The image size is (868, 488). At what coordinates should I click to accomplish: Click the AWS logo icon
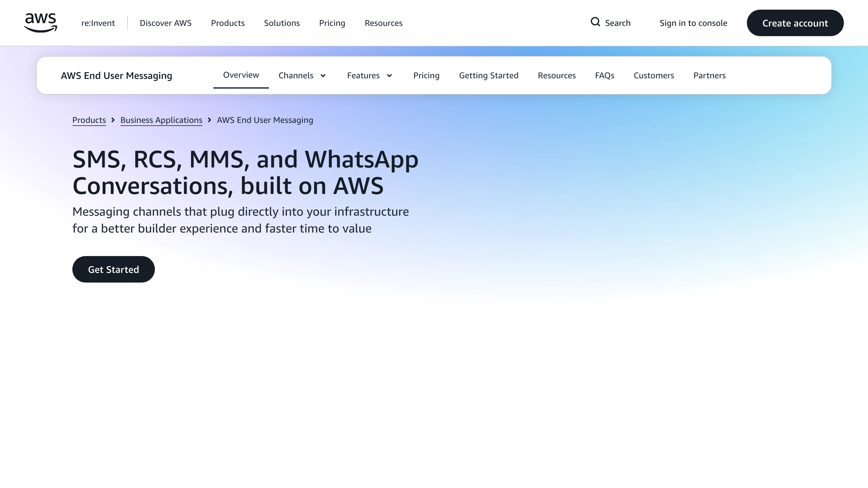coord(41,23)
